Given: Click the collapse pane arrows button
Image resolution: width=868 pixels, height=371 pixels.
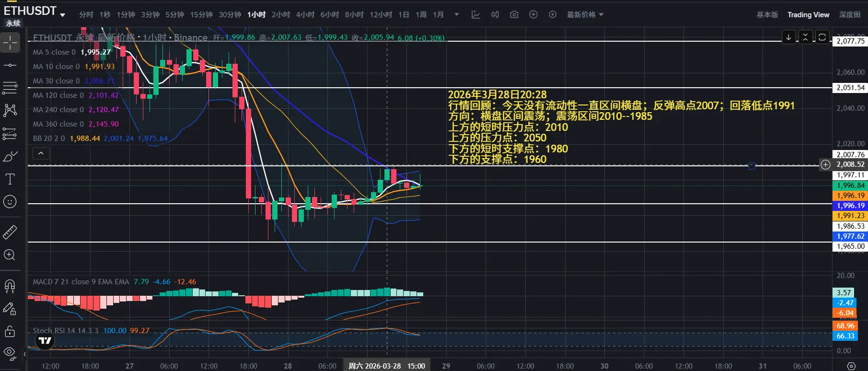Looking at the screenshot, I should (805, 37).
